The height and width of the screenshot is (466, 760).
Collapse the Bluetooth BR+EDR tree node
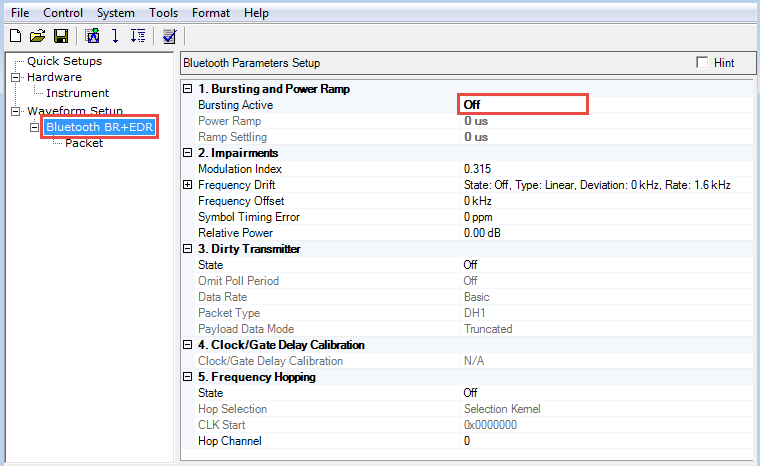[x=36, y=127]
